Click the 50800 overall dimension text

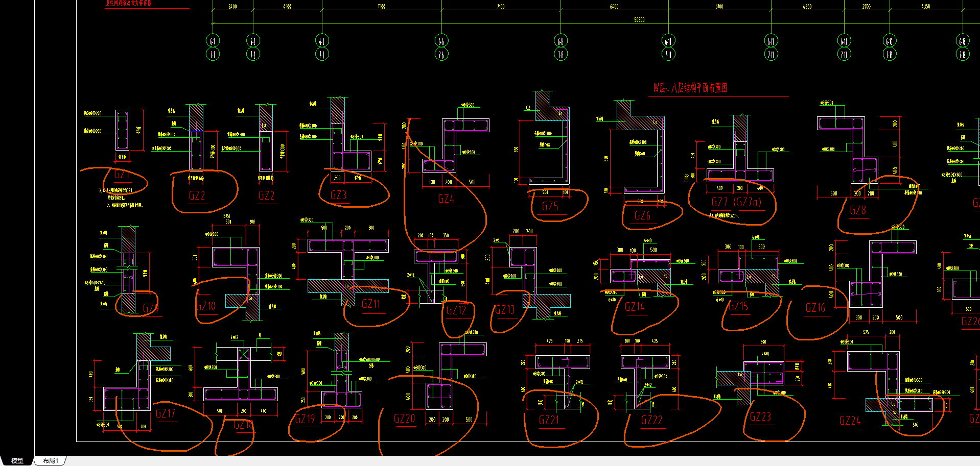pos(639,20)
